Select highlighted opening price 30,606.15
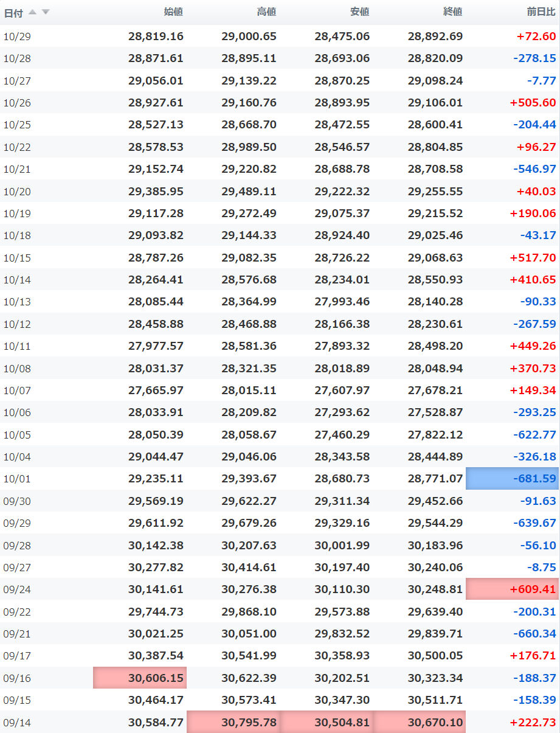This screenshot has width=560, height=733. click(x=140, y=678)
